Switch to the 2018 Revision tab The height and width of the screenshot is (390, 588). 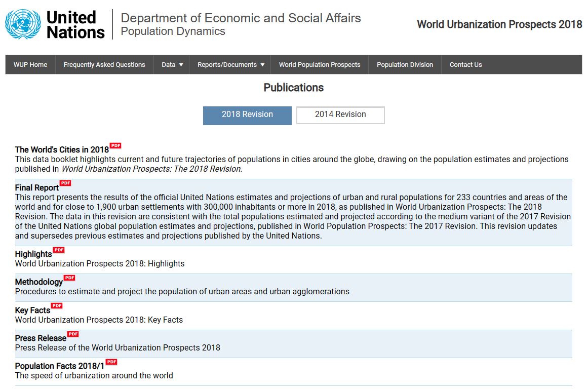pos(247,115)
